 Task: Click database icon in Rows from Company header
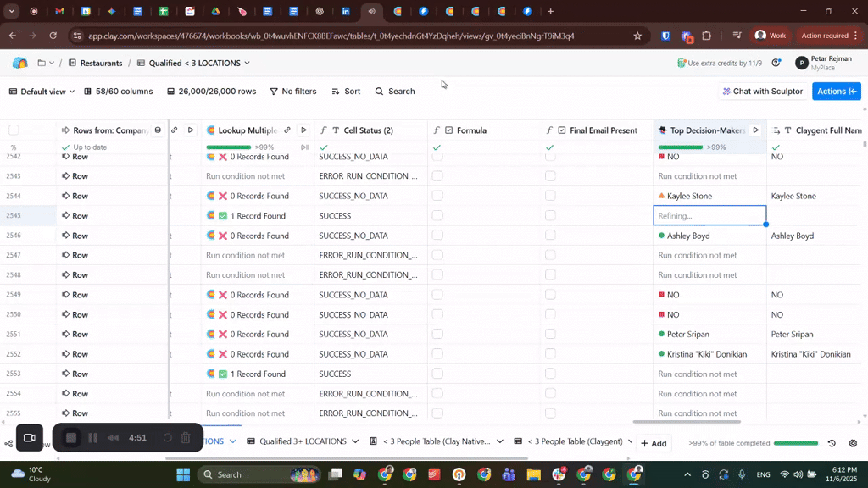158,130
